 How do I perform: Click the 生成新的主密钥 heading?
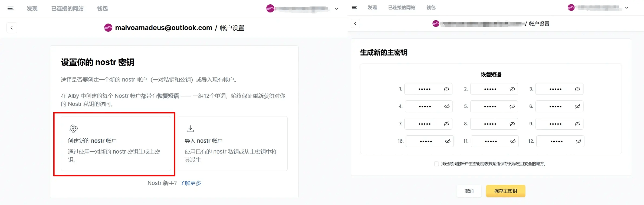[x=384, y=53]
